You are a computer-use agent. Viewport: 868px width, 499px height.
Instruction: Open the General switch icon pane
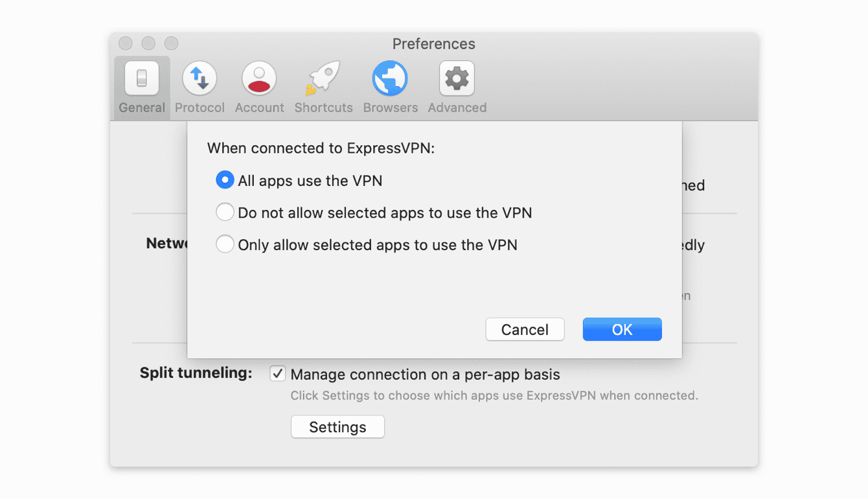coord(142,78)
